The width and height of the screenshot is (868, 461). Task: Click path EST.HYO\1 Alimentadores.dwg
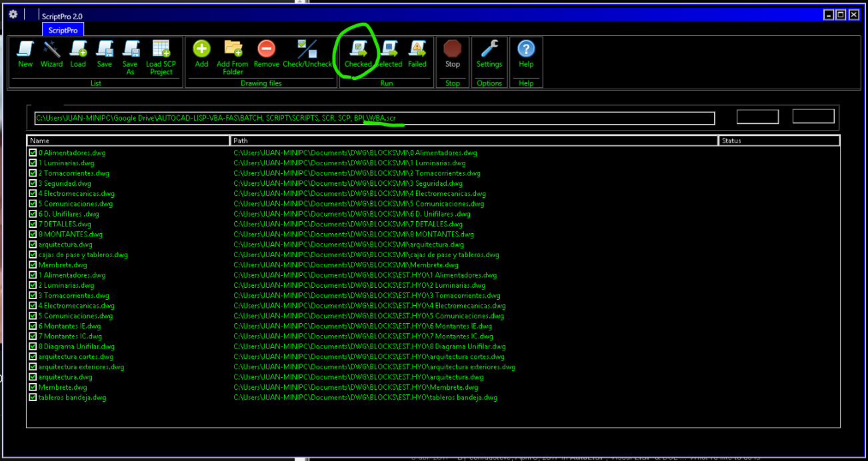[x=365, y=275]
